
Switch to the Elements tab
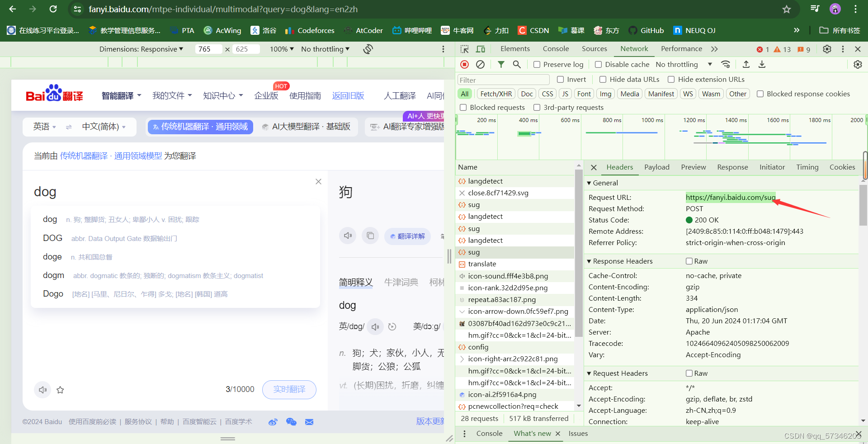[515, 49]
